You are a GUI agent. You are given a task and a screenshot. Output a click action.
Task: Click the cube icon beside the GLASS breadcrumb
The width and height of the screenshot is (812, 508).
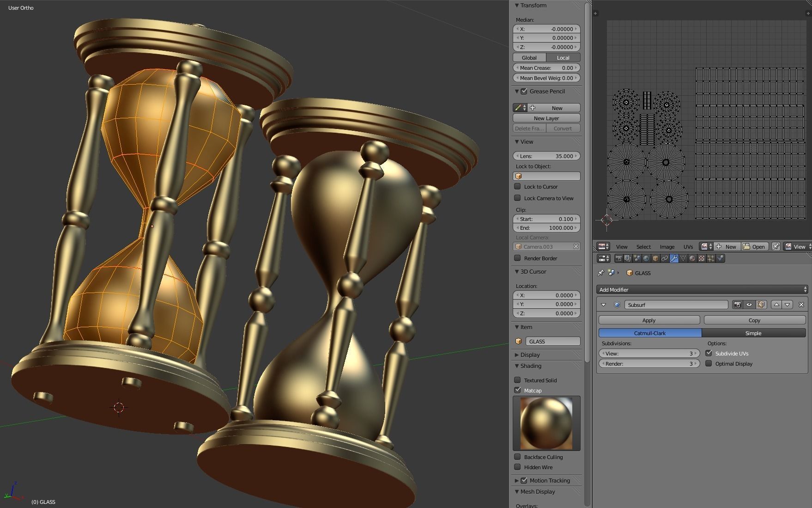630,273
